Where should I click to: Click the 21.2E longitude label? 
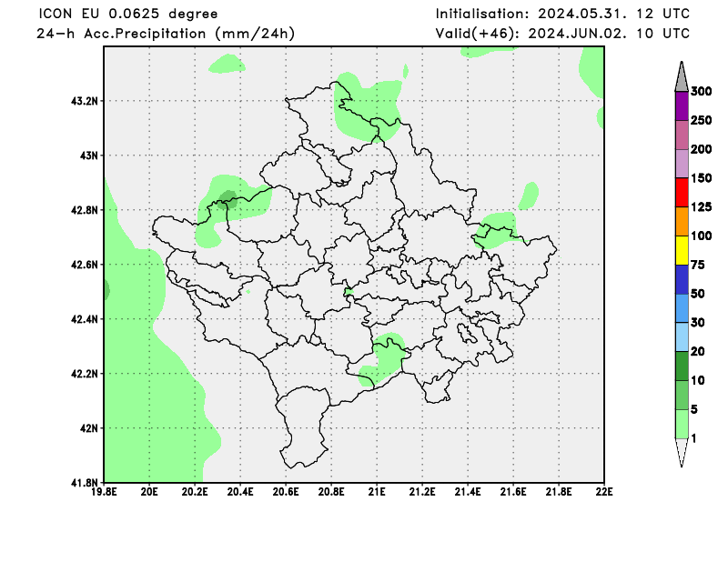click(x=422, y=491)
